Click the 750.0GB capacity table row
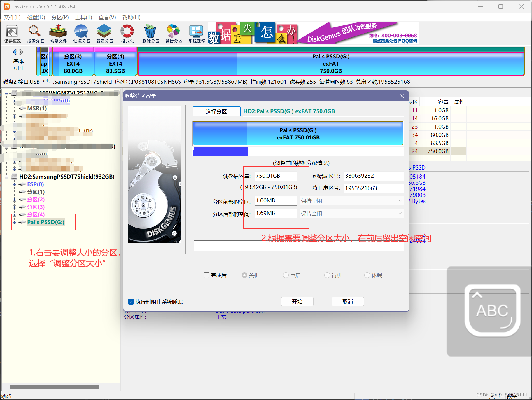This screenshot has height=400, width=532. coord(437,151)
